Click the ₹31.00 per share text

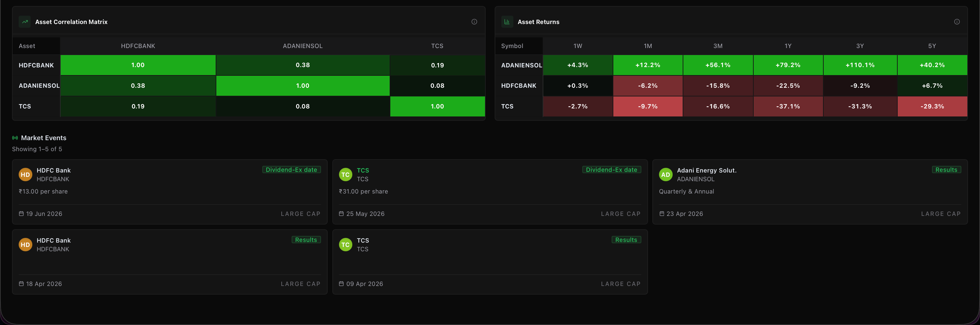tap(363, 192)
